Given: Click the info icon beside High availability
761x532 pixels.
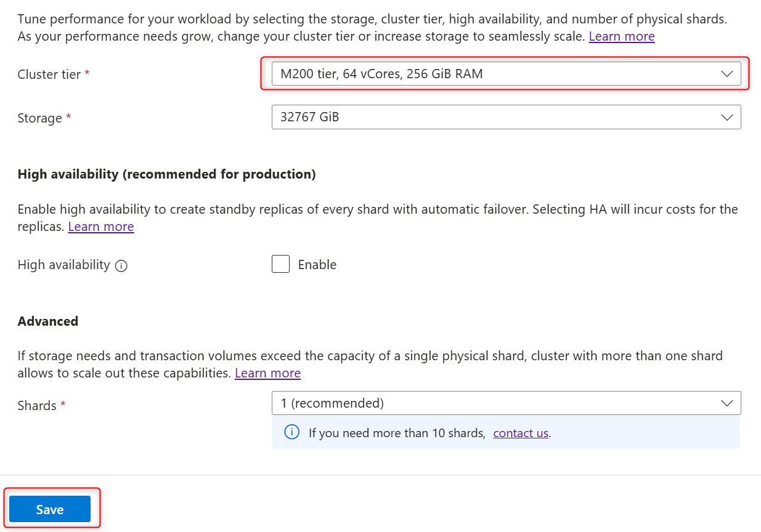Looking at the screenshot, I should point(121,266).
